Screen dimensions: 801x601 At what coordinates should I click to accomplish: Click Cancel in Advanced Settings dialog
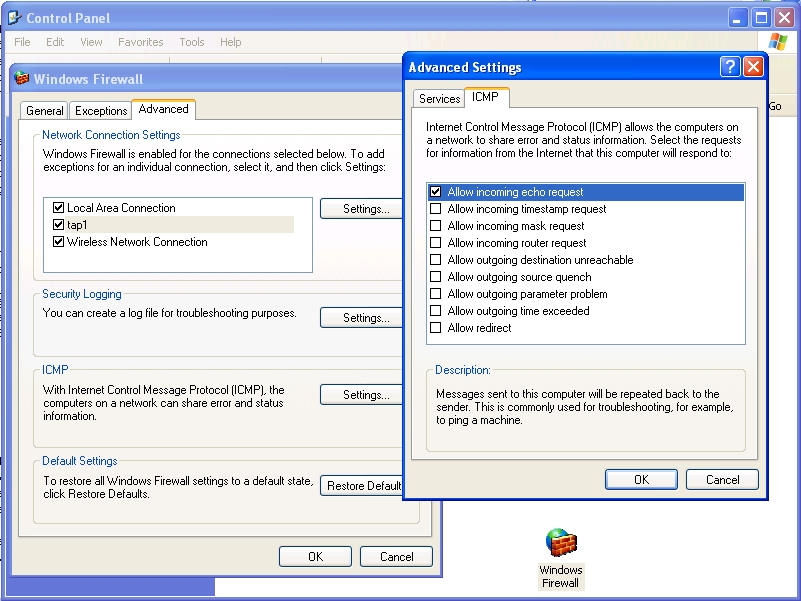pos(722,480)
